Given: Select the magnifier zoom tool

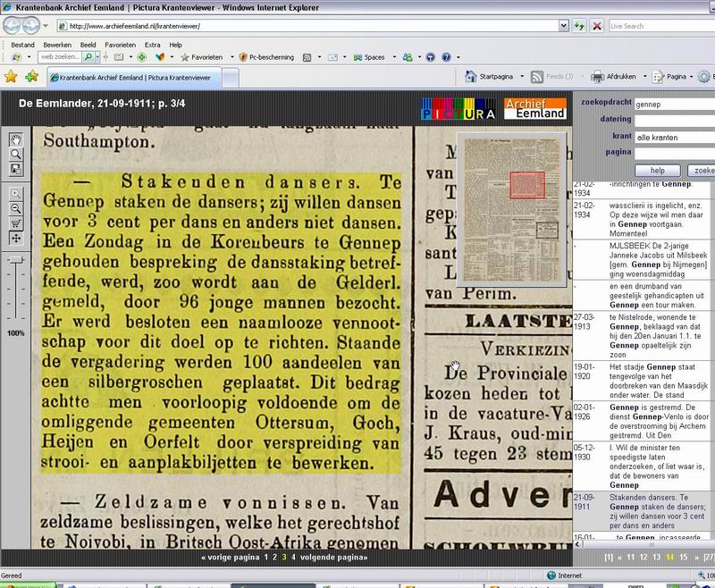Looking at the screenshot, I should point(15,154).
